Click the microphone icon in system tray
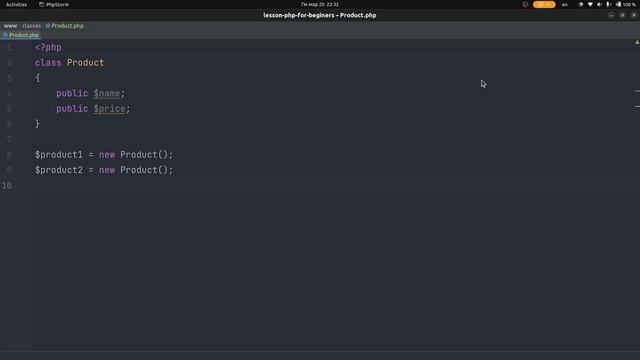The image size is (640, 360). tap(609, 4)
